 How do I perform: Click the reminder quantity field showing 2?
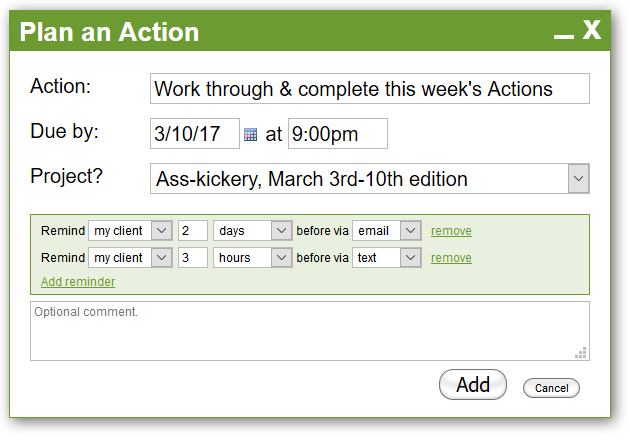(193, 231)
